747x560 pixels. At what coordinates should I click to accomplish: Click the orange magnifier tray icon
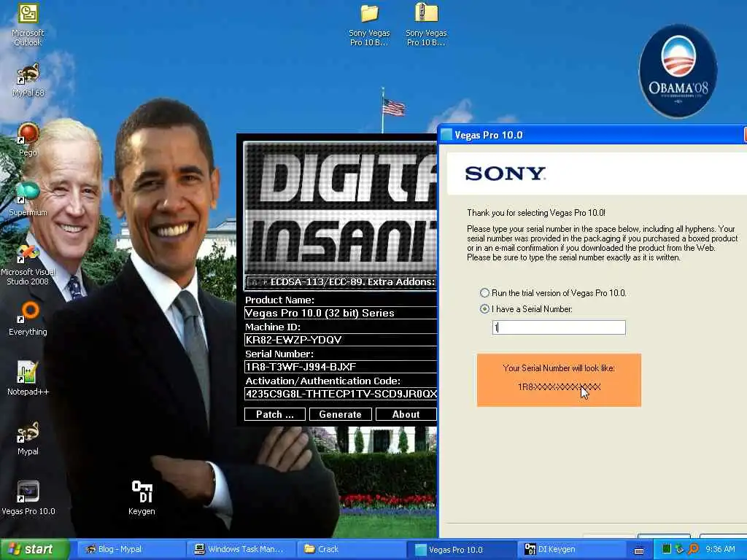click(693, 549)
